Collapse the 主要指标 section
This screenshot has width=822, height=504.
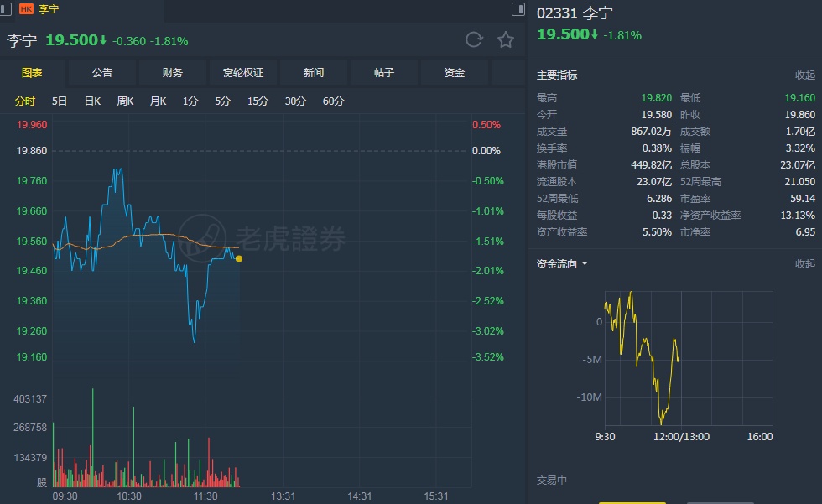pyautogui.click(x=804, y=75)
